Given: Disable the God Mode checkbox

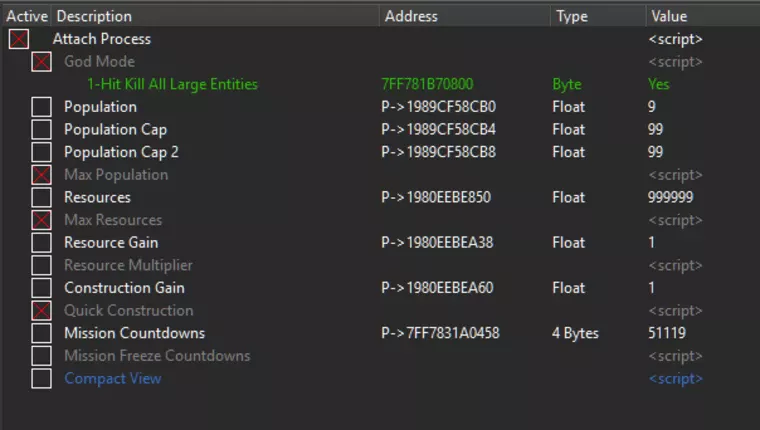Looking at the screenshot, I should click(x=41, y=62).
